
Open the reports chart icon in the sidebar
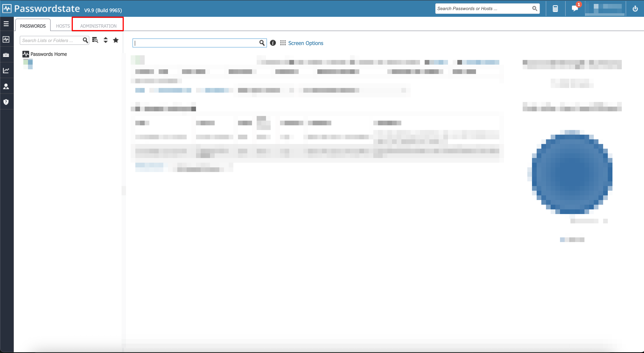point(6,70)
